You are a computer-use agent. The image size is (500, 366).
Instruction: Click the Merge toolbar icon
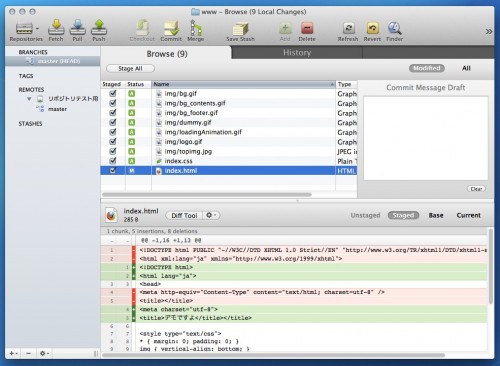pos(196,27)
